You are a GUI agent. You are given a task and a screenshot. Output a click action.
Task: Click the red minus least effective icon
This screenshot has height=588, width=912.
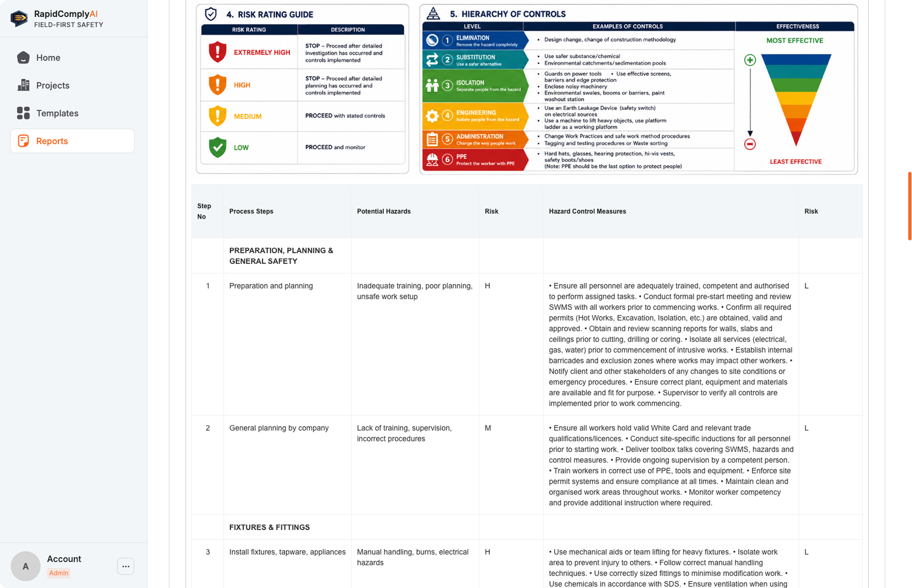click(x=750, y=144)
